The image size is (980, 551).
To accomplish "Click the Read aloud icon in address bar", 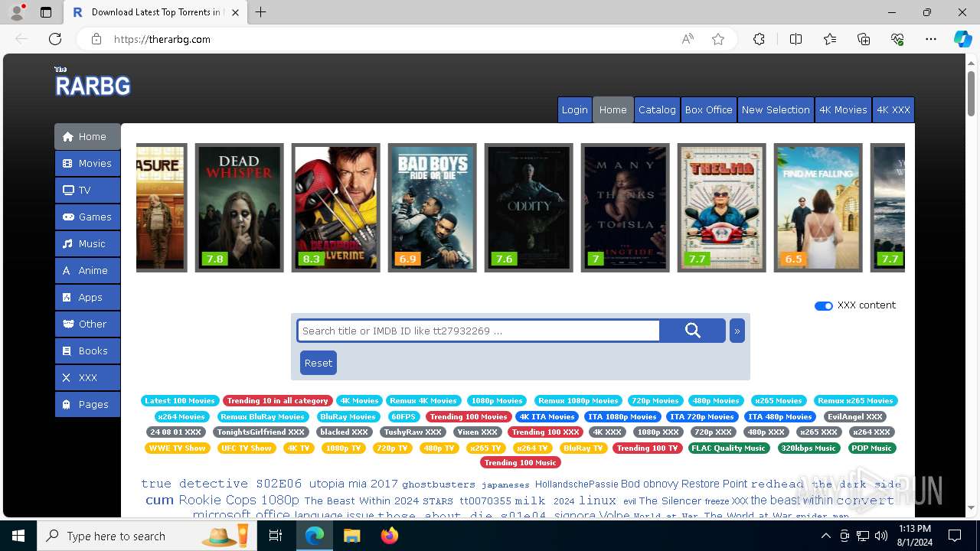I will 688,39.
